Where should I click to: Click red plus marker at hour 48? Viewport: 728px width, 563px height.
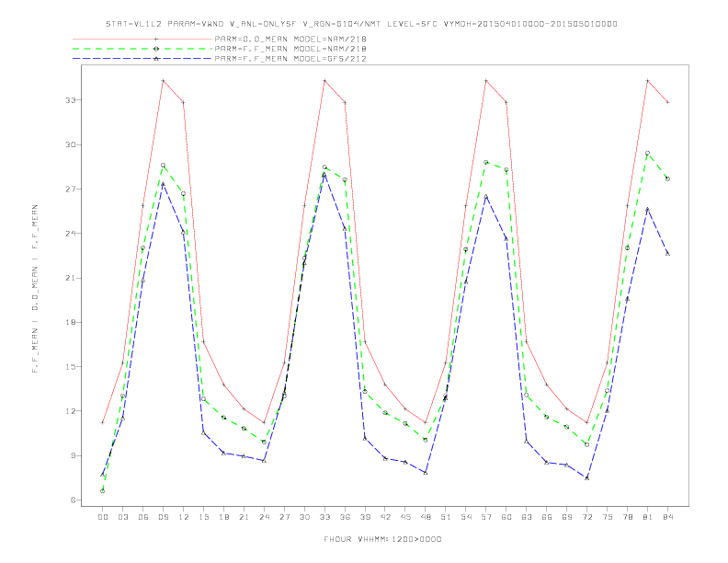(x=426, y=423)
